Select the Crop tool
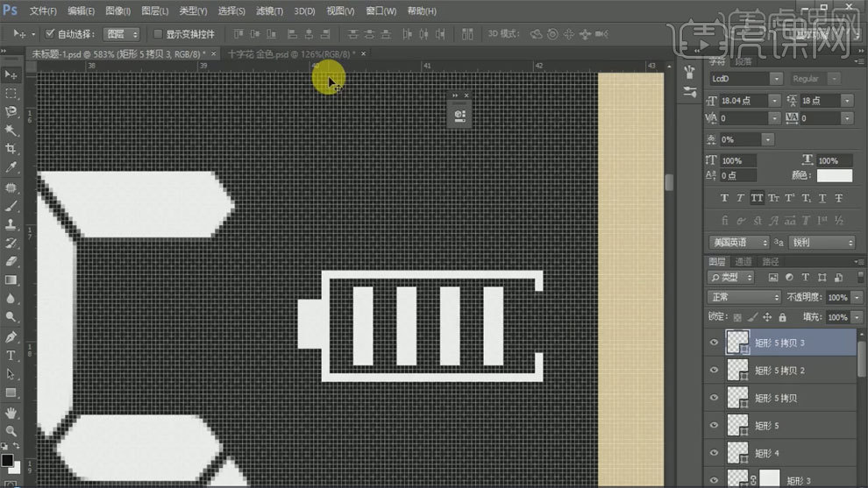868x488 pixels. coord(11,149)
